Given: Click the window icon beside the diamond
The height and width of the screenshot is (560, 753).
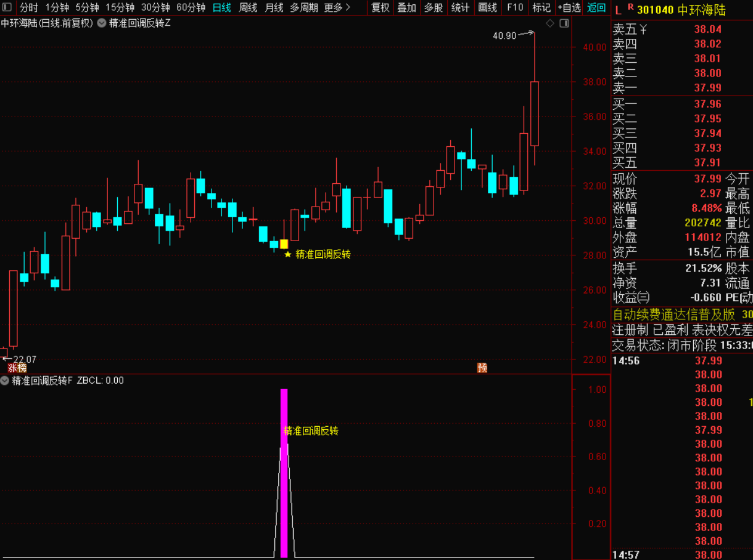Looking at the screenshot, I should point(564,23).
